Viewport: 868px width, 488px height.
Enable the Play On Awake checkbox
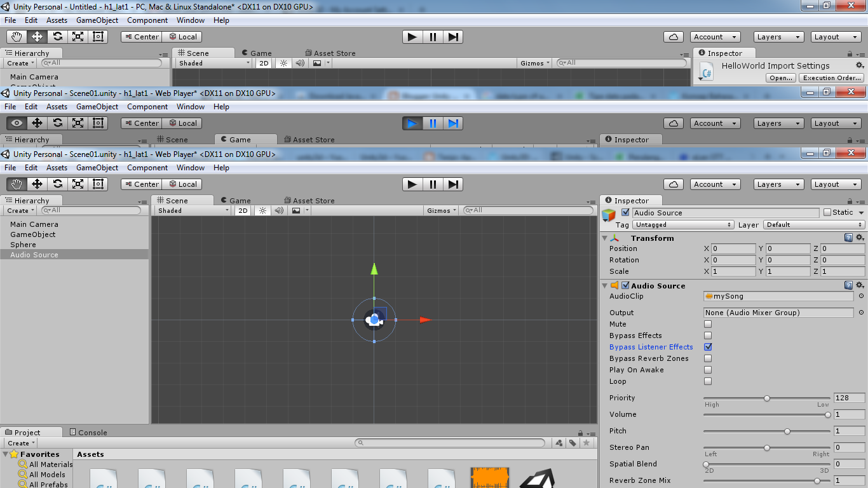coord(708,370)
